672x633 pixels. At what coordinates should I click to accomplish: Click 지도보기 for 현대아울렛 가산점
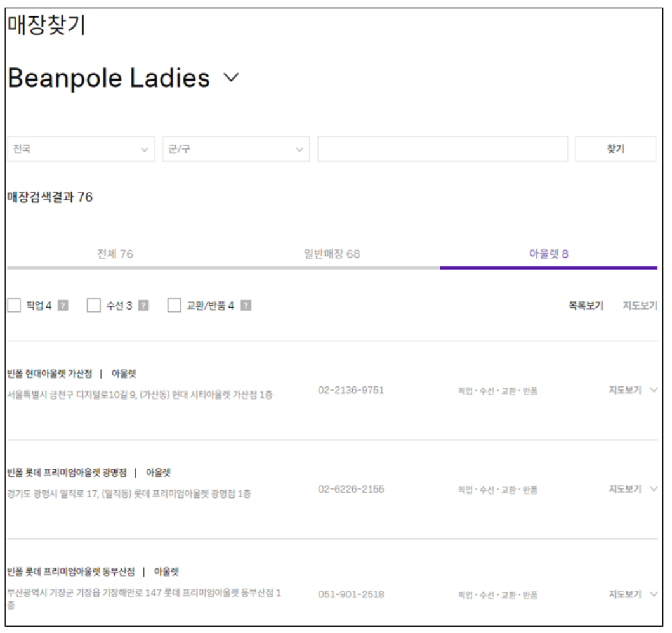[x=625, y=389]
